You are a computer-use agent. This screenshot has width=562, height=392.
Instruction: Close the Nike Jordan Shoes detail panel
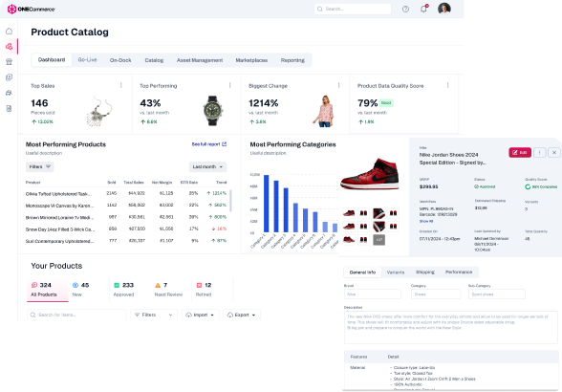(x=554, y=152)
